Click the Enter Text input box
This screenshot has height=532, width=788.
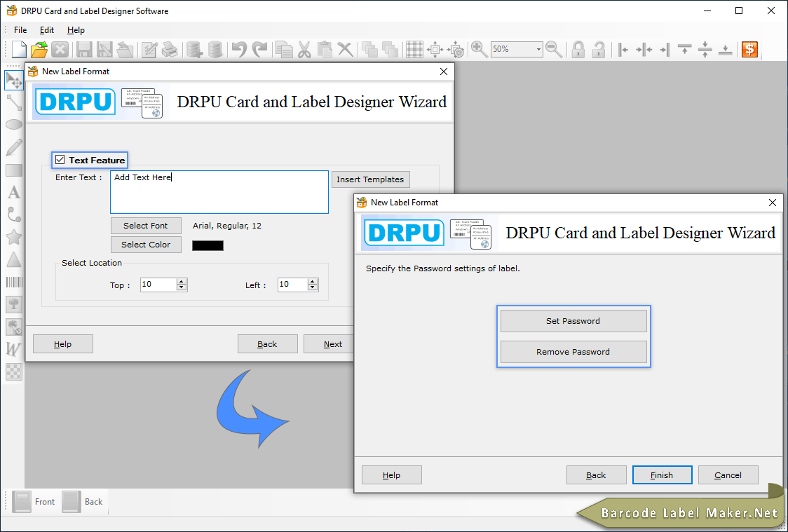[219, 192]
